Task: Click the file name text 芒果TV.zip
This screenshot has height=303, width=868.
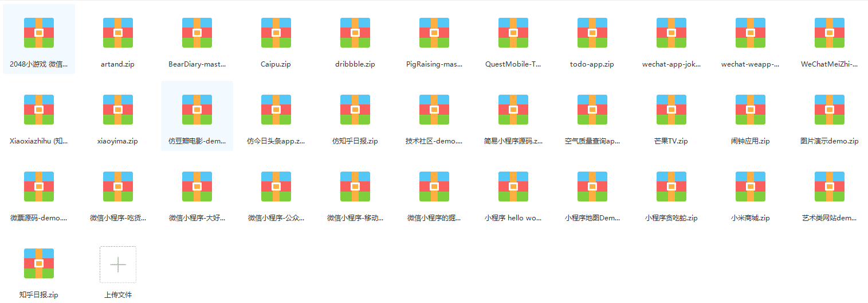Action: (671, 141)
